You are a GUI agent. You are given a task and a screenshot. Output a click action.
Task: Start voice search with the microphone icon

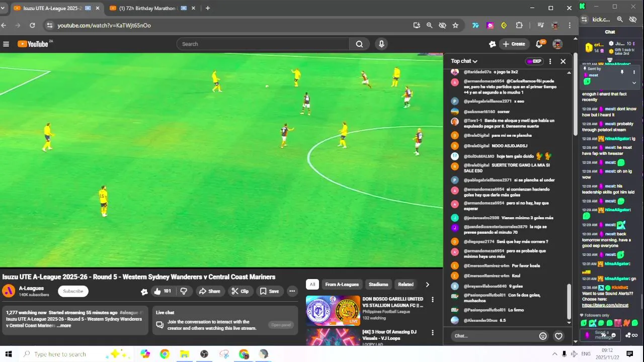point(381,44)
